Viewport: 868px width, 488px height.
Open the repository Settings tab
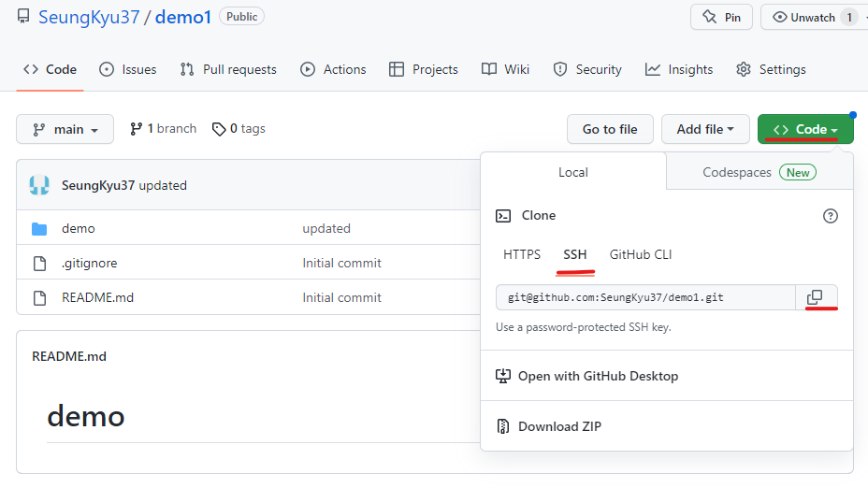[x=771, y=70]
